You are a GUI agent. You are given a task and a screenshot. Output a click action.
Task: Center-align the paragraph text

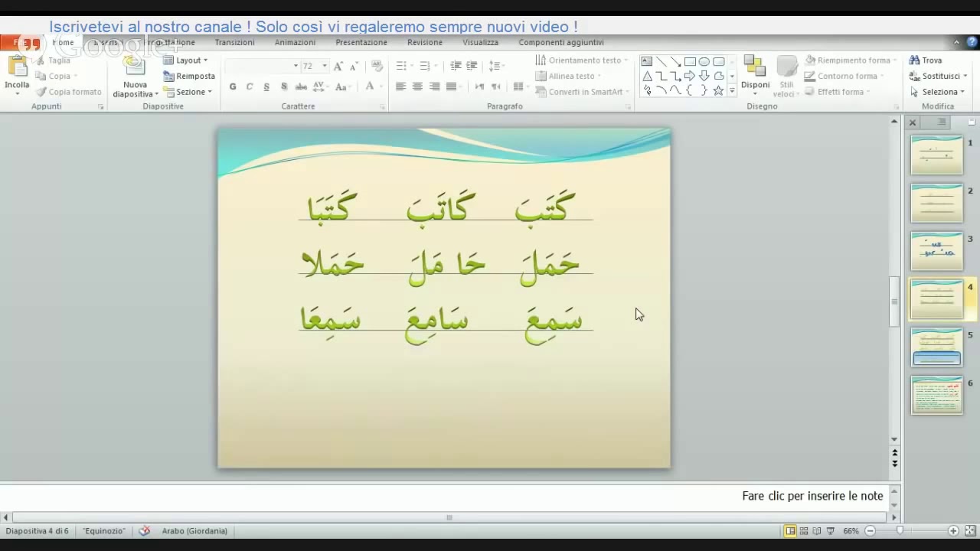[417, 86]
